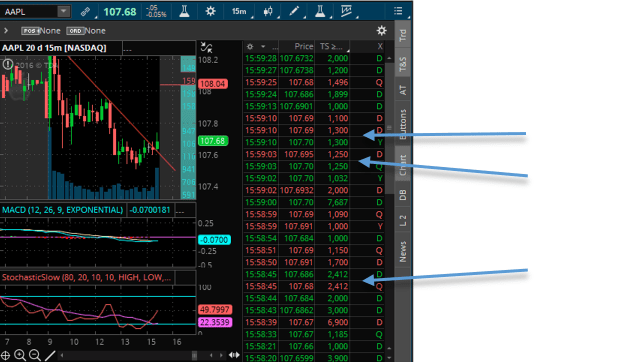This screenshot has height=362, width=617.
Task: Switch to the AT side tab
Action: (x=403, y=90)
